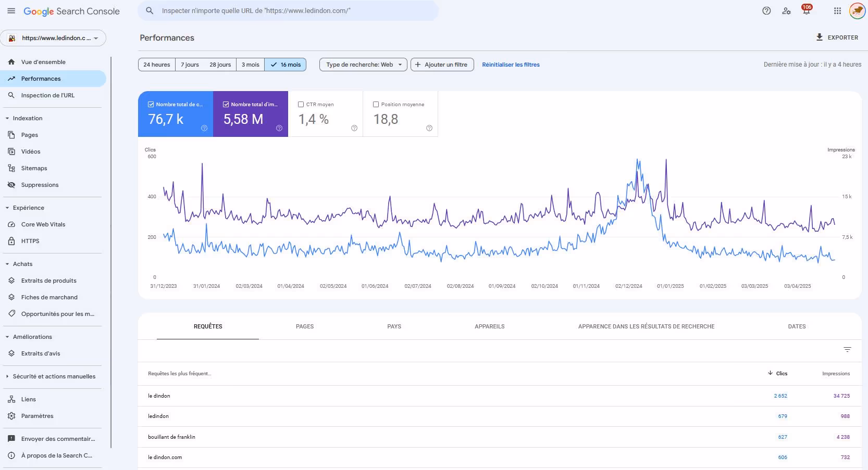This screenshot has height=470, width=868.
Task: Select 28 jours date range
Action: [x=220, y=65]
